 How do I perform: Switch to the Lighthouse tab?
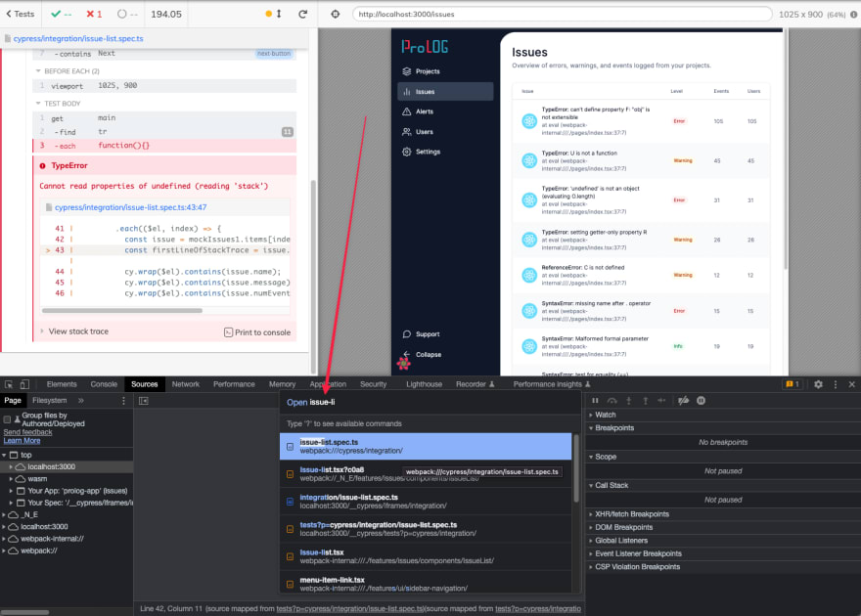pyautogui.click(x=424, y=384)
